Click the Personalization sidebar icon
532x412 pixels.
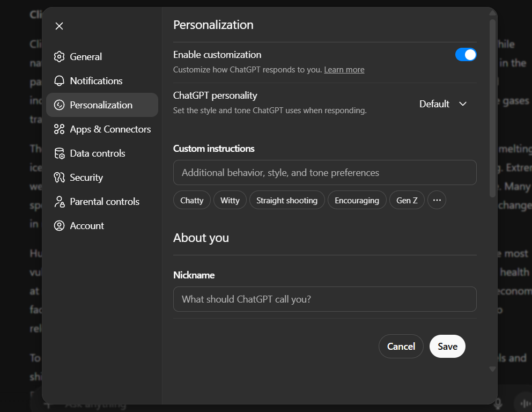(x=60, y=105)
